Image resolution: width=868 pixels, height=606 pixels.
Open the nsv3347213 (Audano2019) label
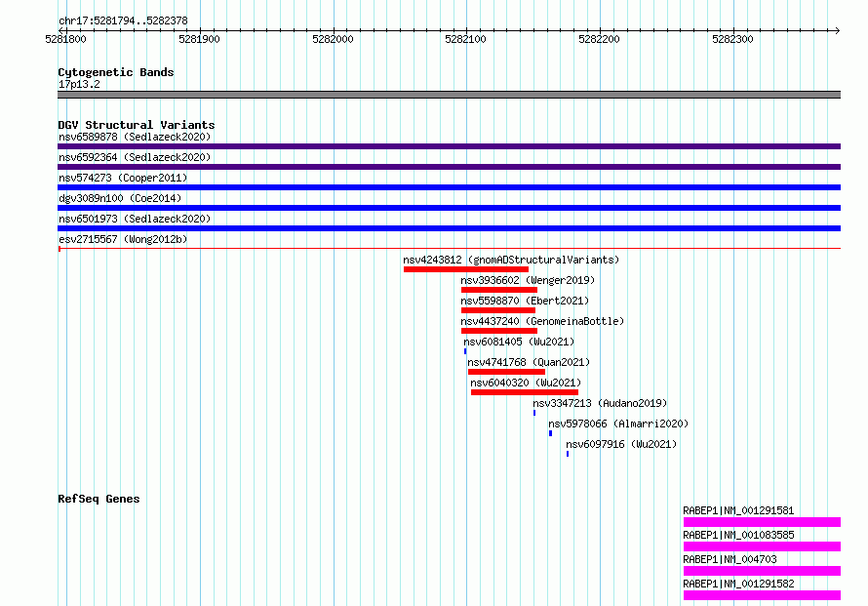(x=599, y=403)
